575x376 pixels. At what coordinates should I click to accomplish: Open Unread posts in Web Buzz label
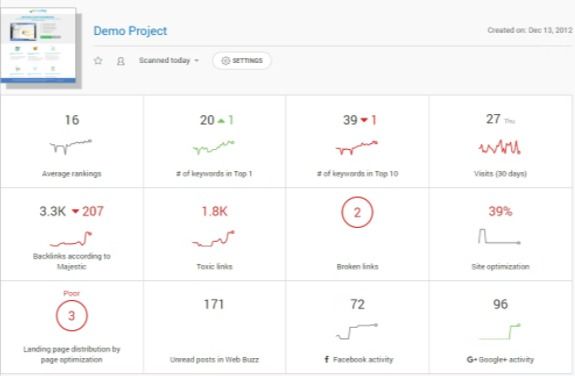point(215,359)
